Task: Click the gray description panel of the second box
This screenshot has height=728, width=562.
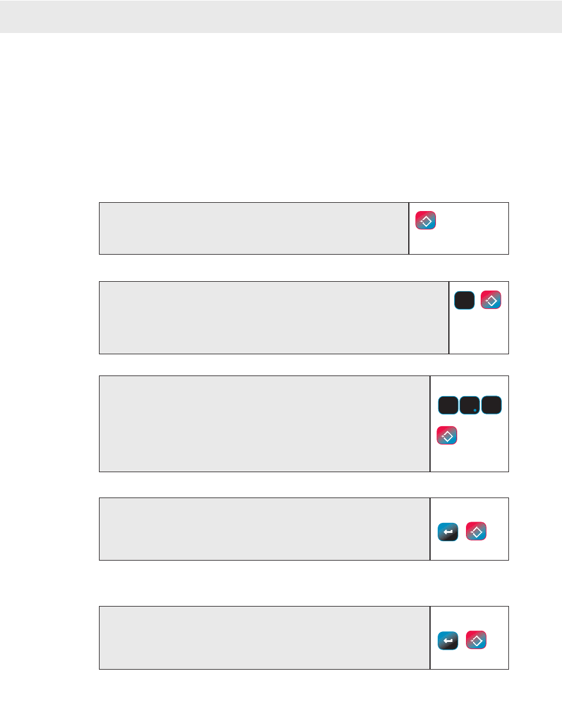Action: coord(274,318)
